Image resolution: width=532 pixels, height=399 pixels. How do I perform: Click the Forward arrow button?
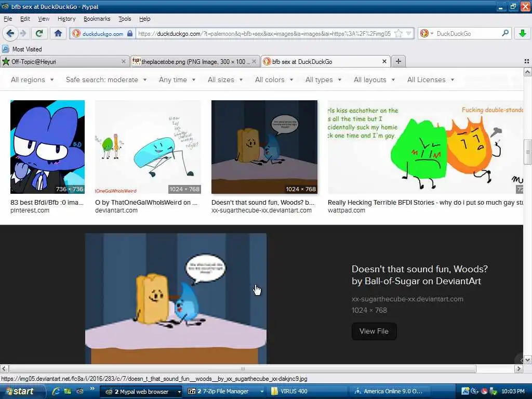[x=23, y=33]
